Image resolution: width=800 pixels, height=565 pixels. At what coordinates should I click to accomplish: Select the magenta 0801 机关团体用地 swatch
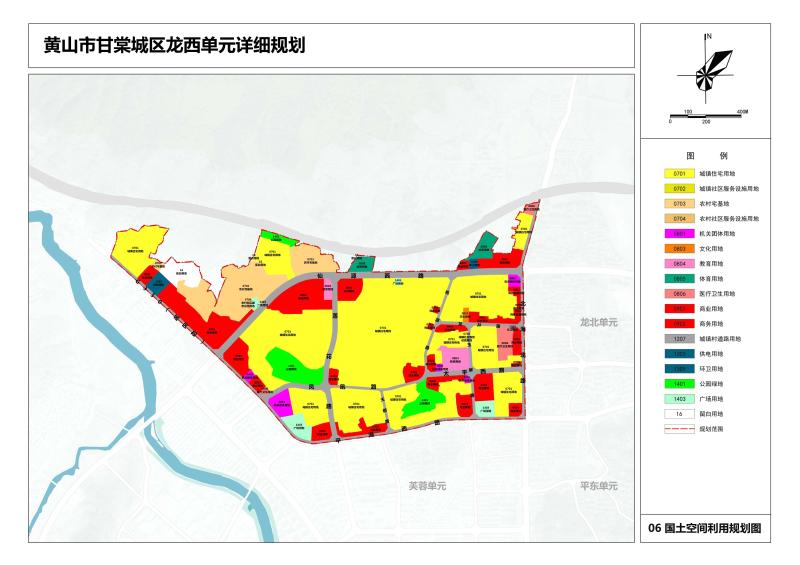click(679, 233)
